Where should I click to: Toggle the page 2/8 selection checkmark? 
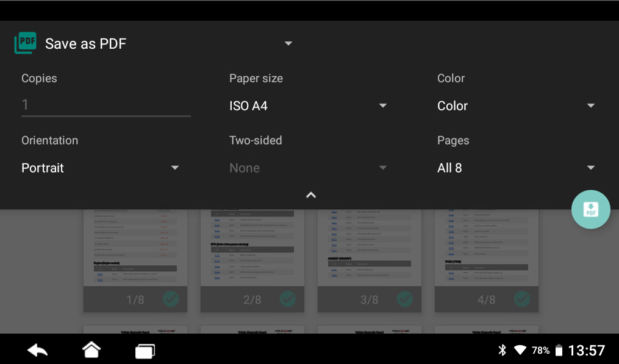(x=288, y=299)
